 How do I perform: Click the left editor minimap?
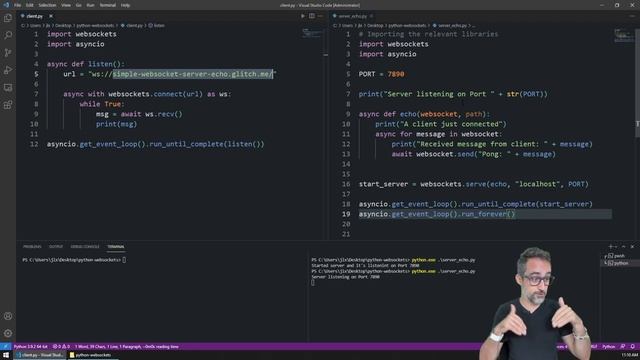point(312,33)
